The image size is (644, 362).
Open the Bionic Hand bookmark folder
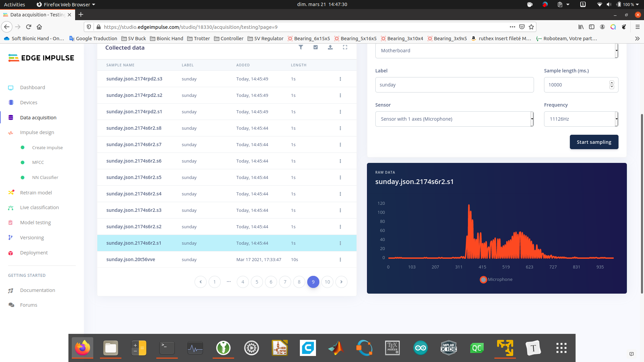(x=166, y=39)
